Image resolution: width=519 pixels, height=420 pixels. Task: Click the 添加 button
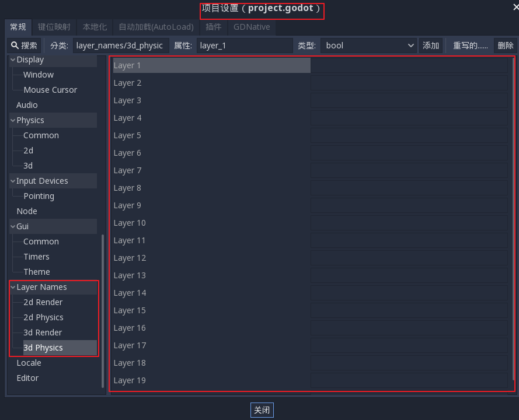431,45
